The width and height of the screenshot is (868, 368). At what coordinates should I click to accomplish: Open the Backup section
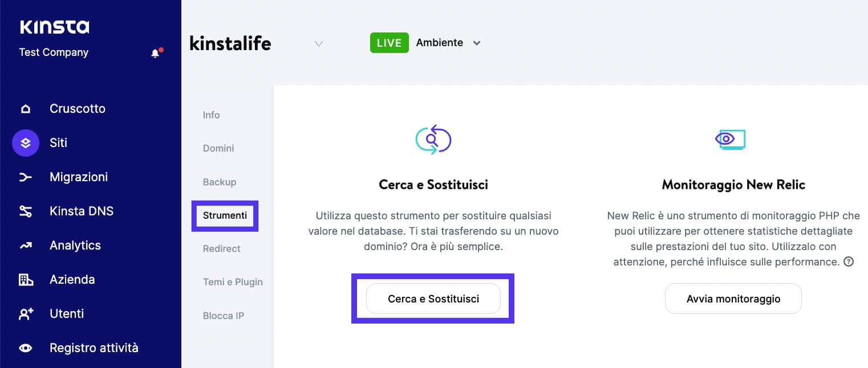(220, 182)
